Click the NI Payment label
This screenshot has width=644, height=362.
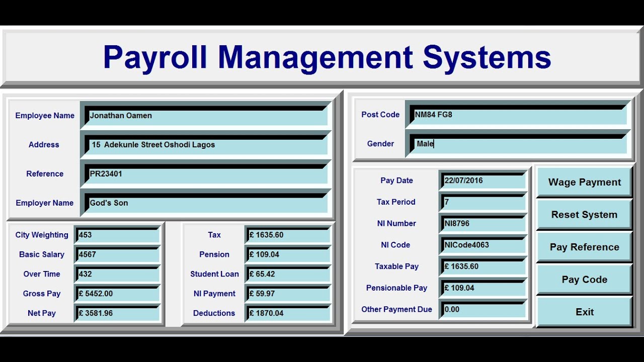click(x=214, y=294)
